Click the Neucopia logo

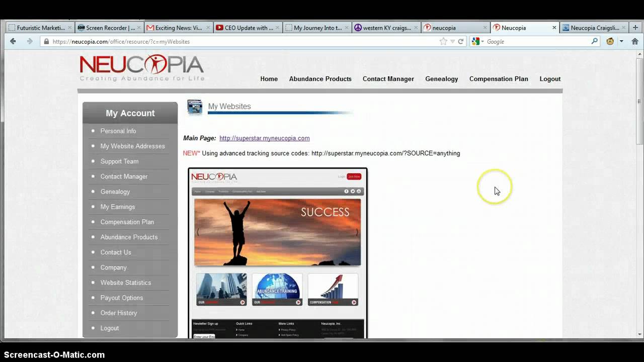tap(142, 68)
